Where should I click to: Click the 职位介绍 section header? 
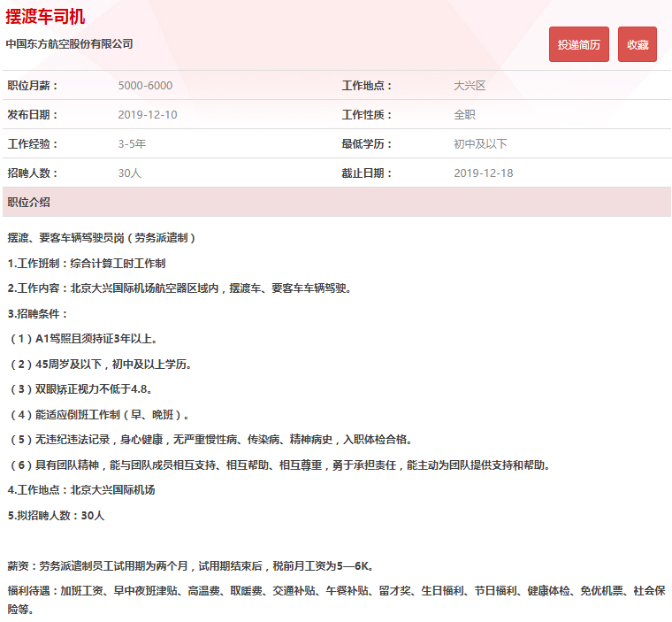[337, 202]
